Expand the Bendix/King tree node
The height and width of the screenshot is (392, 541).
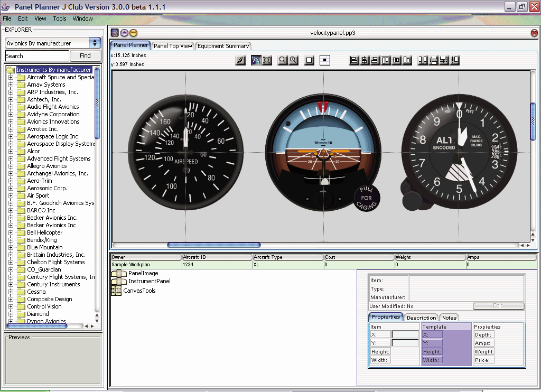(x=11, y=240)
